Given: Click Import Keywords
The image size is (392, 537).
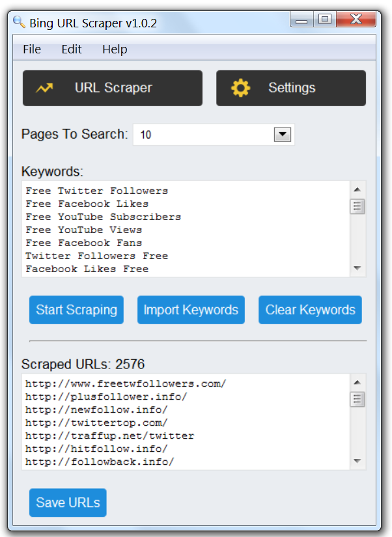Looking at the screenshot, I should click(x=190, y=310).
